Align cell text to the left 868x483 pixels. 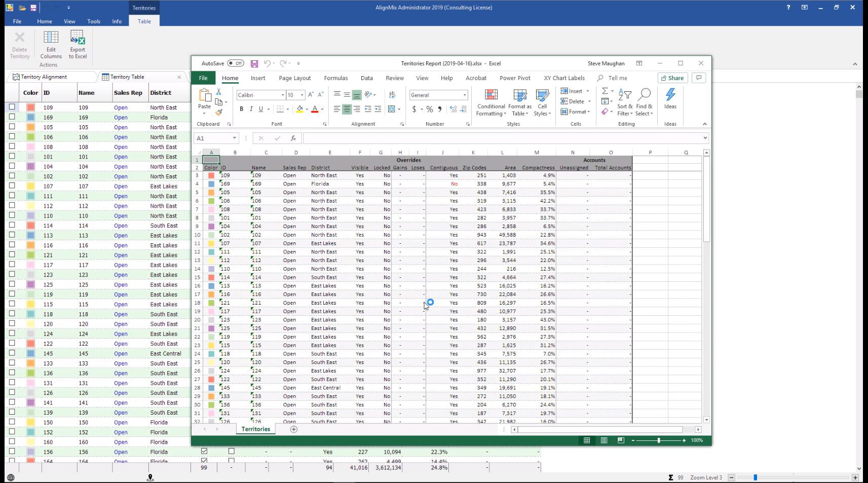coord(337,109)
